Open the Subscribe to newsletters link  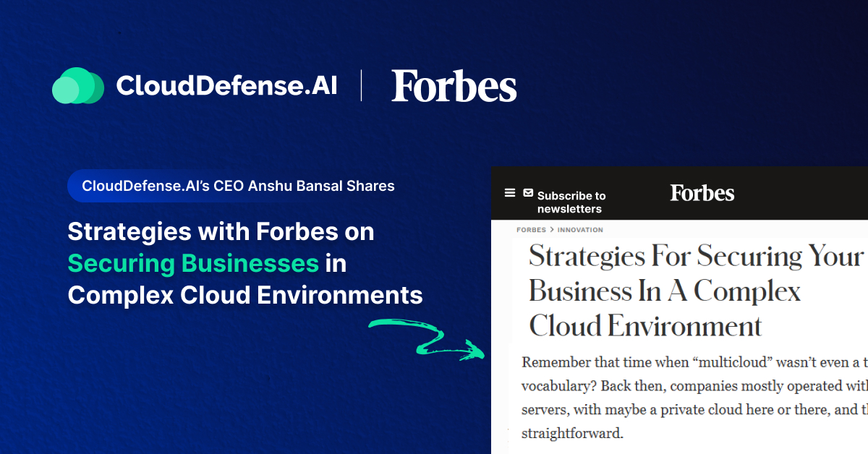(571, 202)
